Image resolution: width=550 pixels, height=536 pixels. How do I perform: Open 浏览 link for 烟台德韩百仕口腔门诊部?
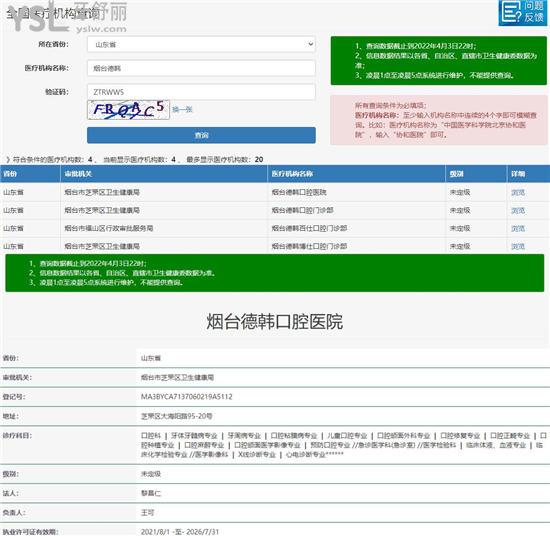tap(518, 229)
